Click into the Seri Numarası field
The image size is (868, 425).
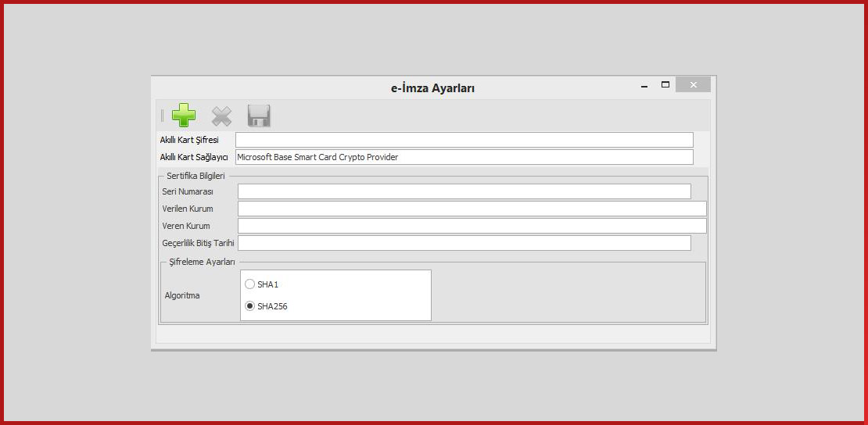464,191
